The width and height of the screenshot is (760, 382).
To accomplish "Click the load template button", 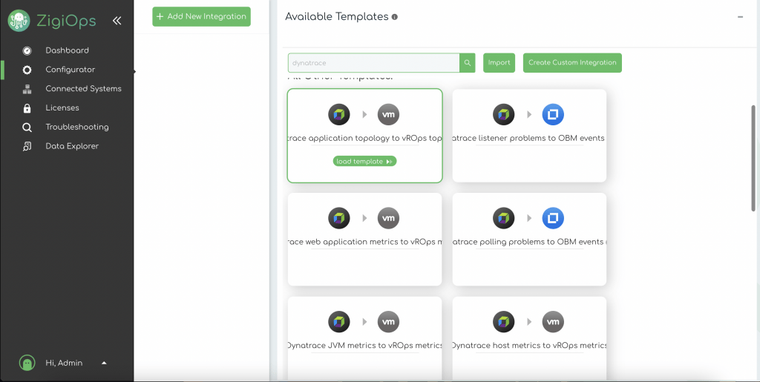I will point(364,161).
